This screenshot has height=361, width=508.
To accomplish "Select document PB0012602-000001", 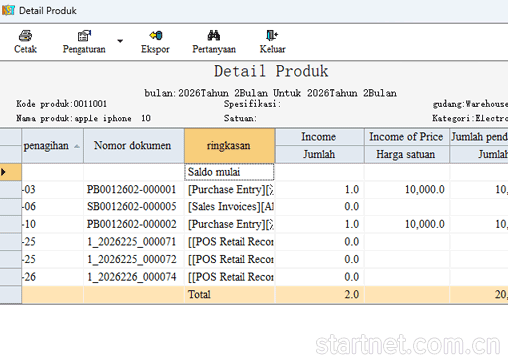I will click(132, 190).
